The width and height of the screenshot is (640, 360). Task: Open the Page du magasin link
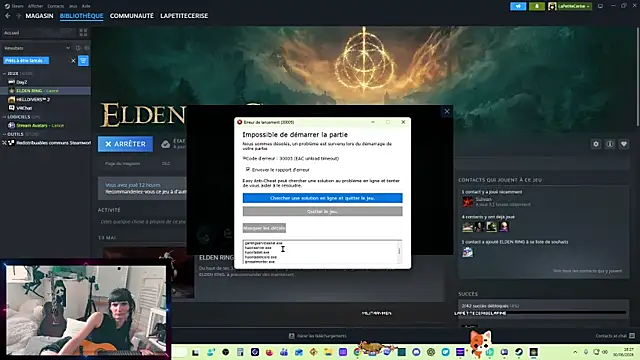[122, 163]
